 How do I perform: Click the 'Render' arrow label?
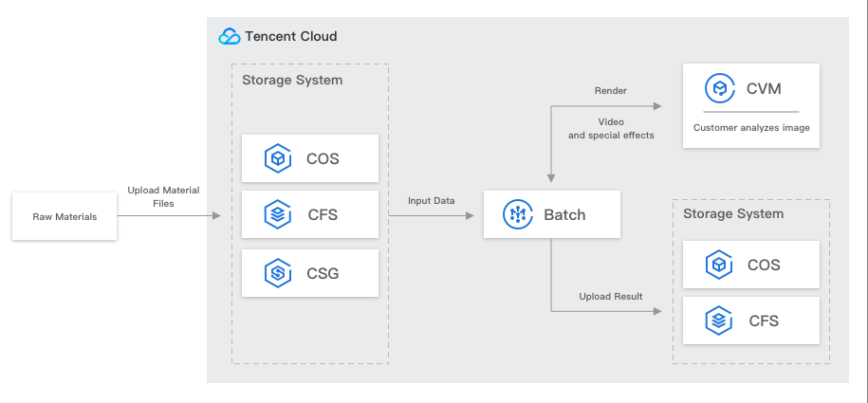611,91
